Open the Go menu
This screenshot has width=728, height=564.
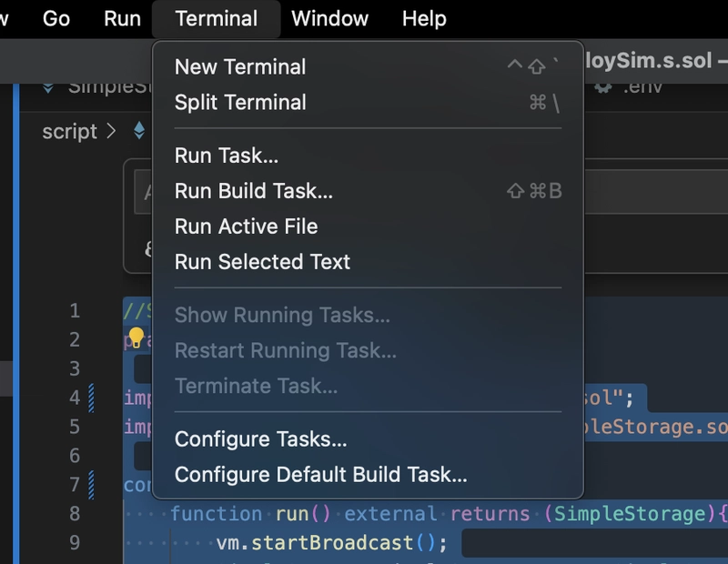coord(56,19)
